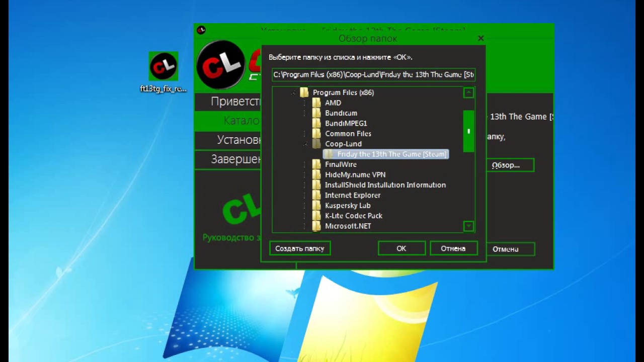The height and width of the screenshot is (362, 644).
Task: Click the Создать папку button
Action: click(x=300, y=248)
